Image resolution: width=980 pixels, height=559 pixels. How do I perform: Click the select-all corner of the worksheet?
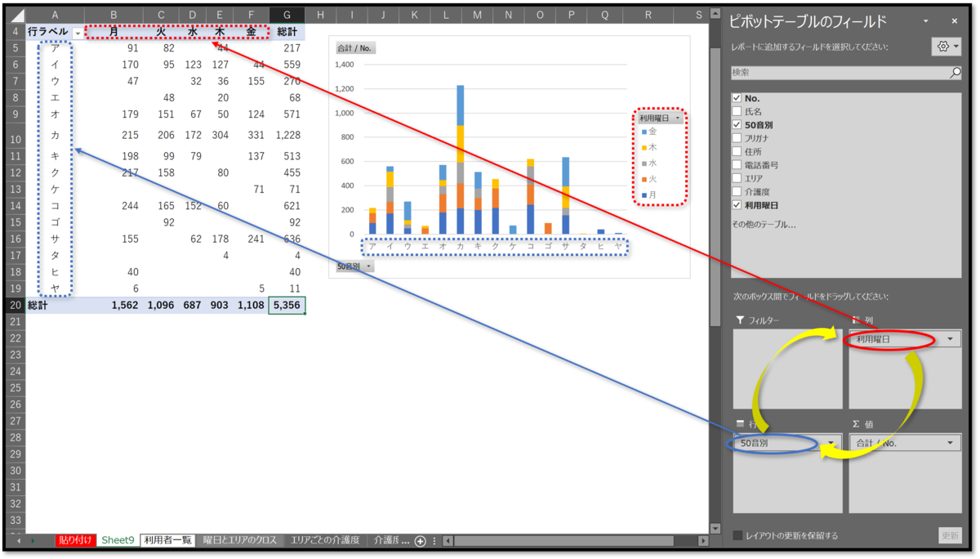(15, 16)
